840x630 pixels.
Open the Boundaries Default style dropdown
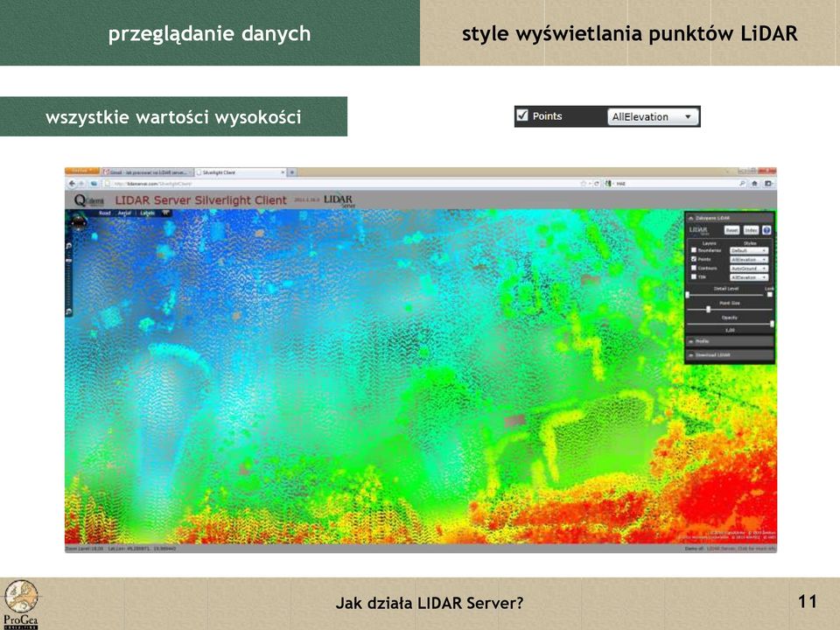[x=749, y=250]
